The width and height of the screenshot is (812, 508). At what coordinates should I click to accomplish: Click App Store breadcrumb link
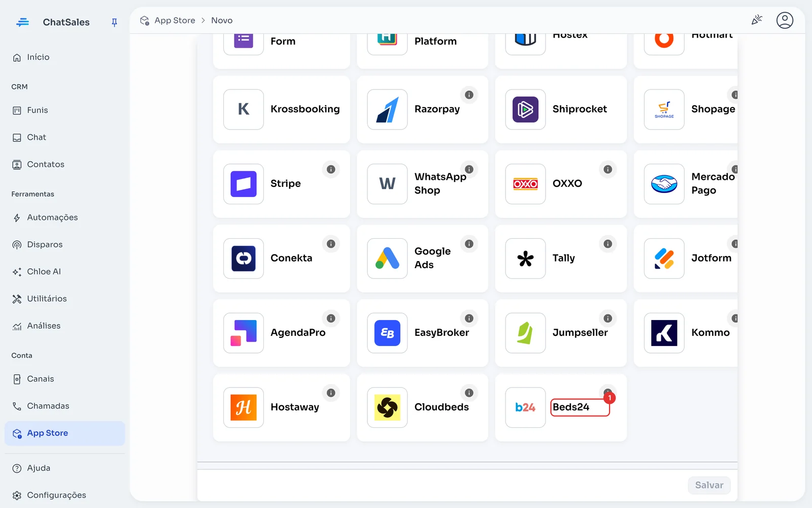pyautogui.click(x=175, y=20)
